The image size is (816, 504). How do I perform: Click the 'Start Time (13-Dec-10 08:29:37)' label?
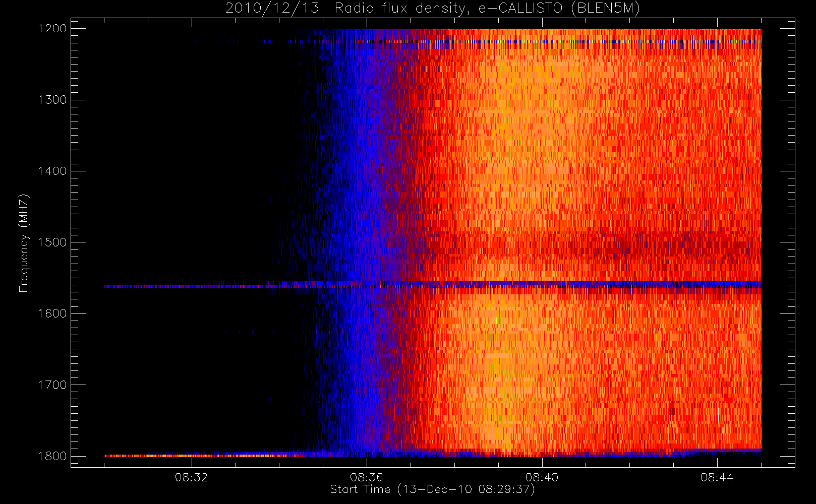coord(432,489)
